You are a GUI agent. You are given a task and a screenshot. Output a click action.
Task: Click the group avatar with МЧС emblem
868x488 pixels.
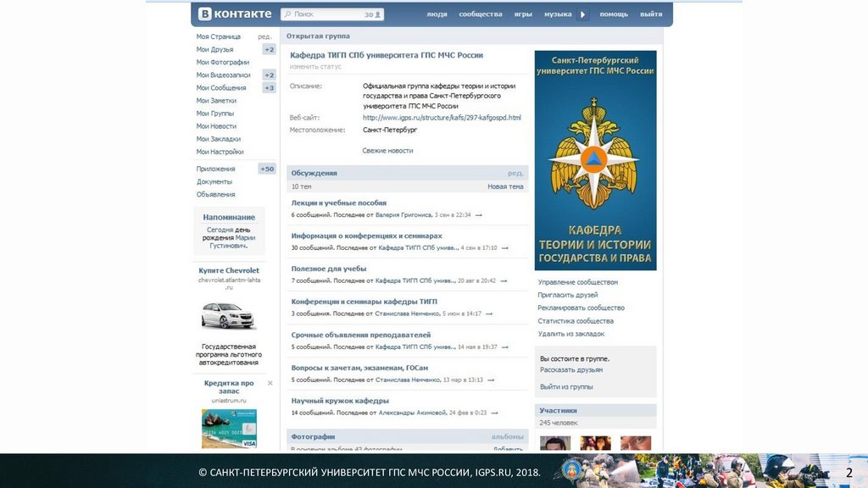point(596,160)
